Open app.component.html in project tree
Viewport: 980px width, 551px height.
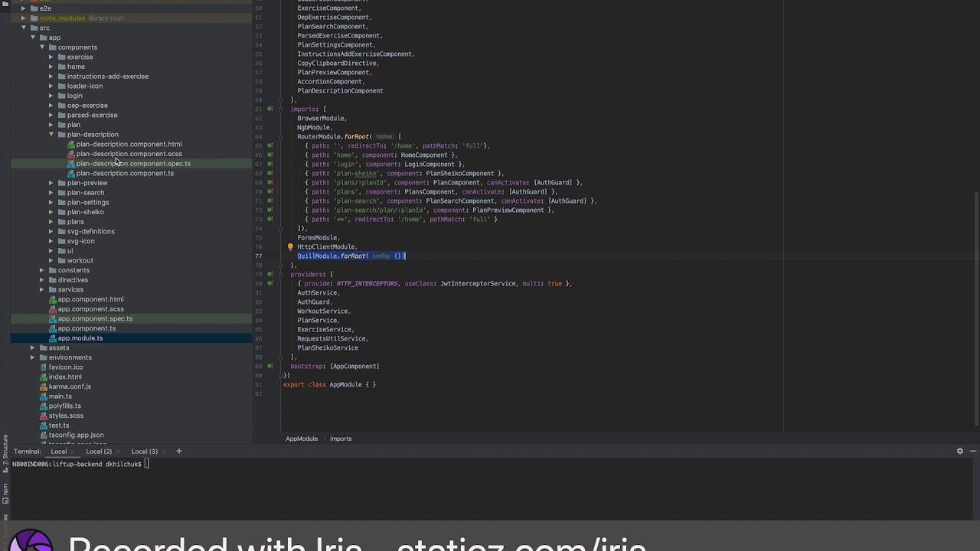(x=90, y=299)
